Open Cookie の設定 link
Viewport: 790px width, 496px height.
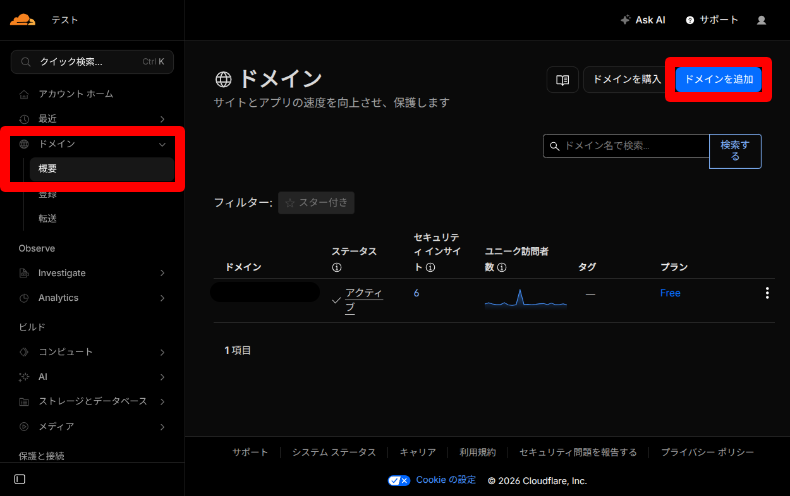[445, 480]
